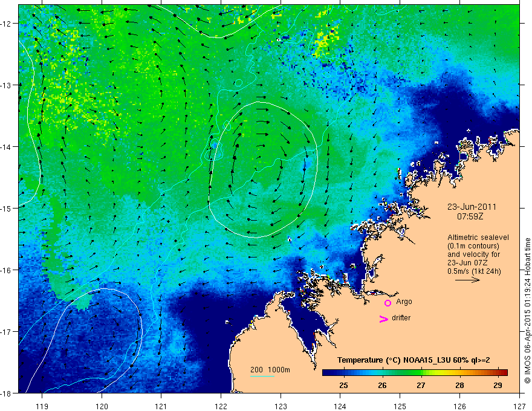This screenshot has height=411, width=532.
Task: Click the '-13' latitude axis label
Action: [x=6, y=85]
